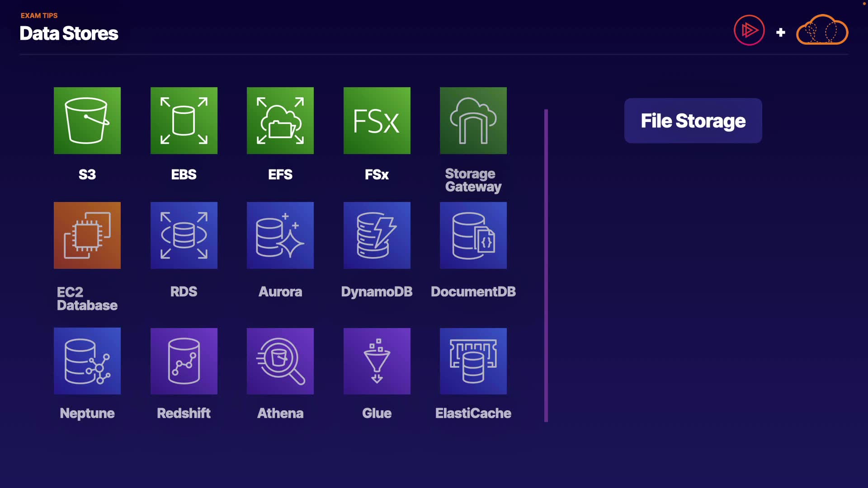Select the EBS volume icon
The image size is (868, 488).
[184, 121]
